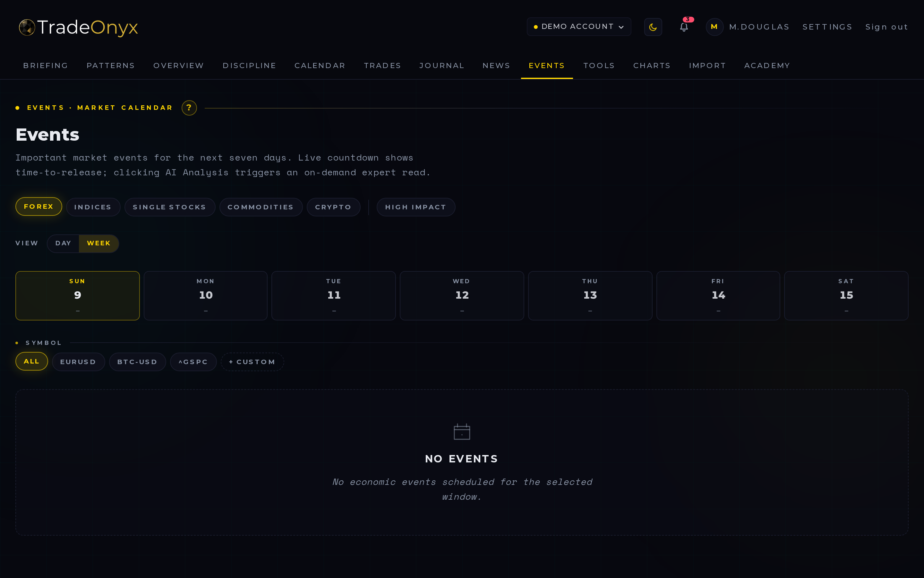Switch to the Calendar tab

(x=320, y=66)
